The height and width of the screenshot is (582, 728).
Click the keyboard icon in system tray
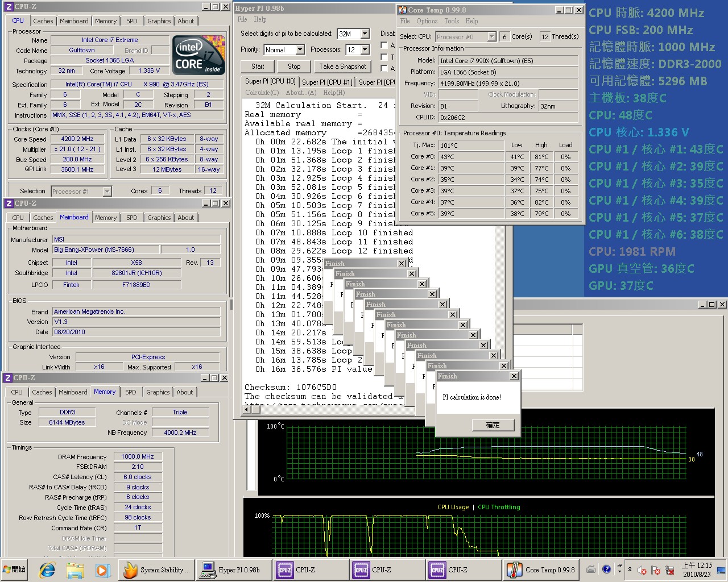pyautogui.click(x=591, y=569)
